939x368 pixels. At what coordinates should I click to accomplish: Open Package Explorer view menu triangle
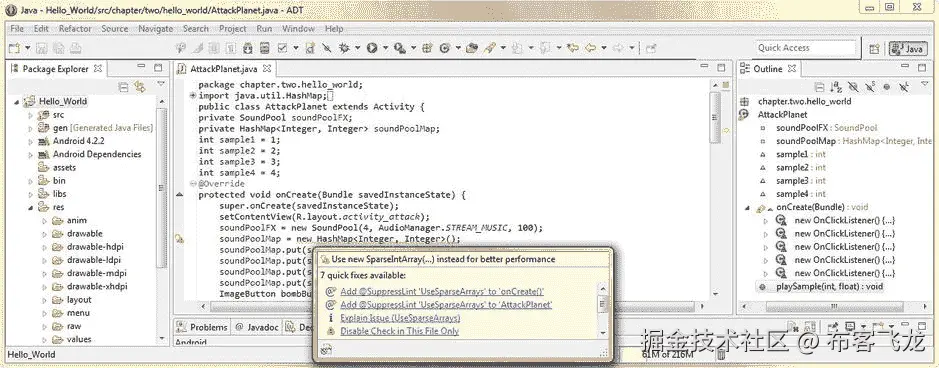click(x=160, y=84)
